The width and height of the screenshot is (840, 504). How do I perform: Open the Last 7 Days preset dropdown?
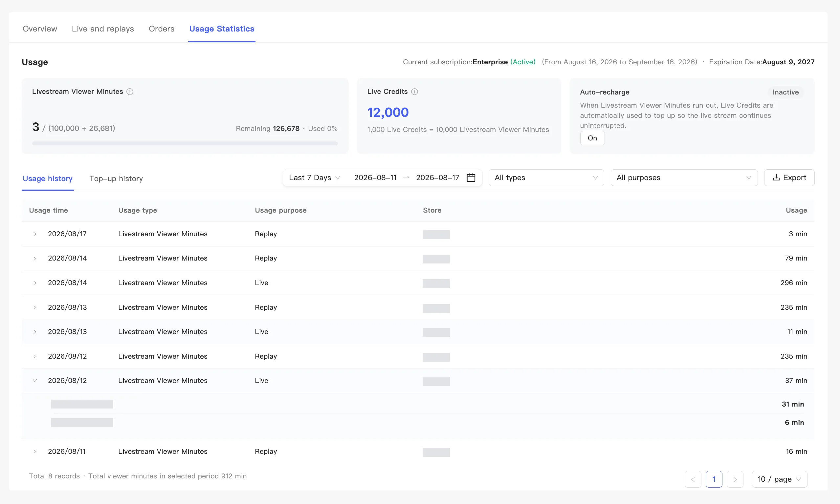[314, 178]
